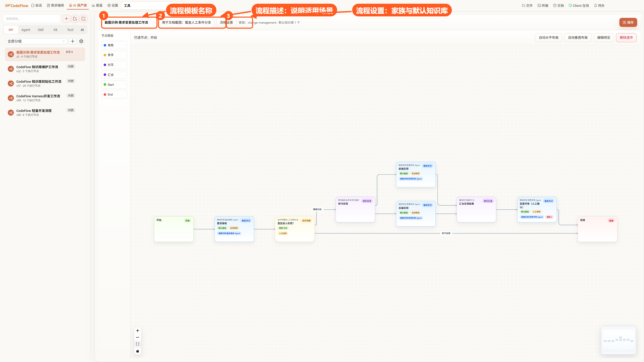Open 设置 in the top navigation
This screenshot has height=362, width=644.
pos(113,6)
